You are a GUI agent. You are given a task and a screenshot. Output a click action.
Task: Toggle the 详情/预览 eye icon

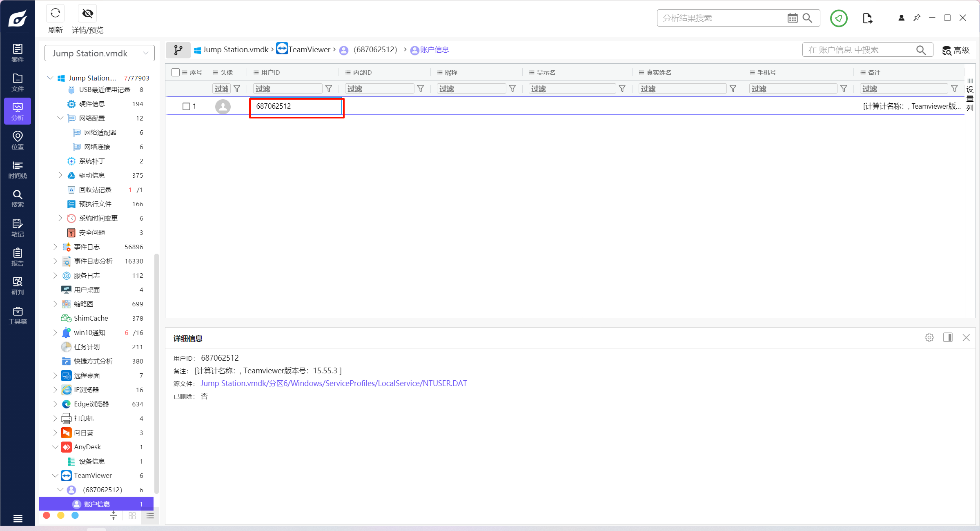(x=87, y=14)
